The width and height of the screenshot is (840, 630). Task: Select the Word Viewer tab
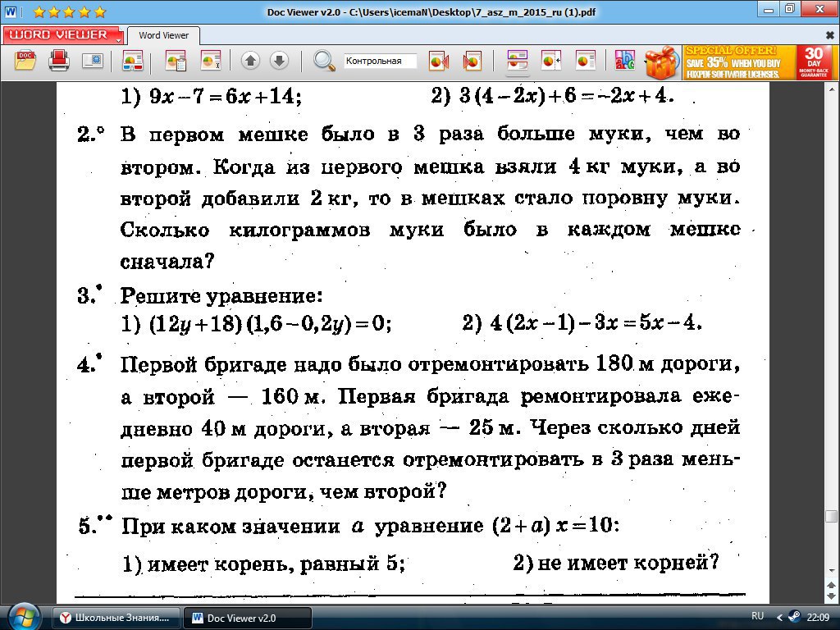click(163, 35)
